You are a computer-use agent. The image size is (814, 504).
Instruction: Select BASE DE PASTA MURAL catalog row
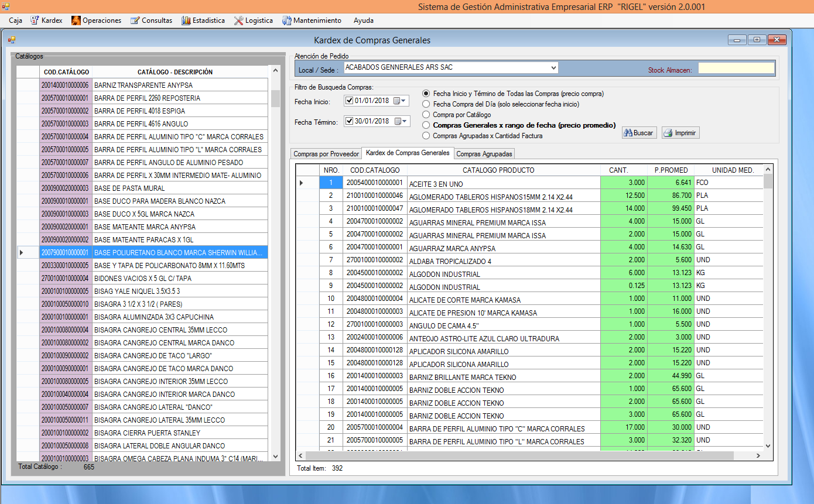click(x=142, y=188)
